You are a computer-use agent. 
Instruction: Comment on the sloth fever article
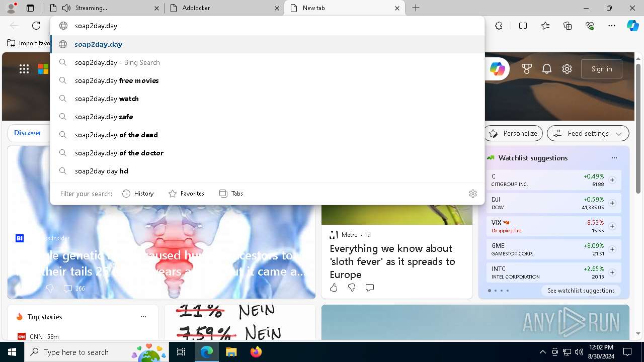[370, 288]
